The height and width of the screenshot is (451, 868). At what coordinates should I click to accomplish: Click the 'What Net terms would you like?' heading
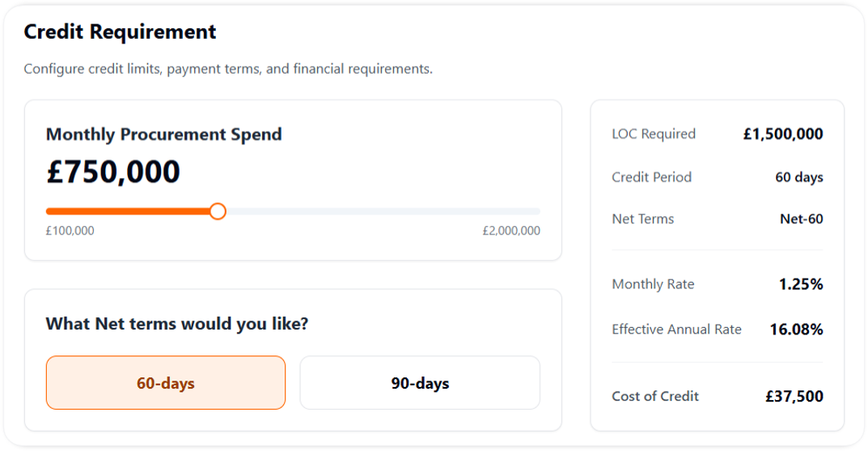click(177, 324)
